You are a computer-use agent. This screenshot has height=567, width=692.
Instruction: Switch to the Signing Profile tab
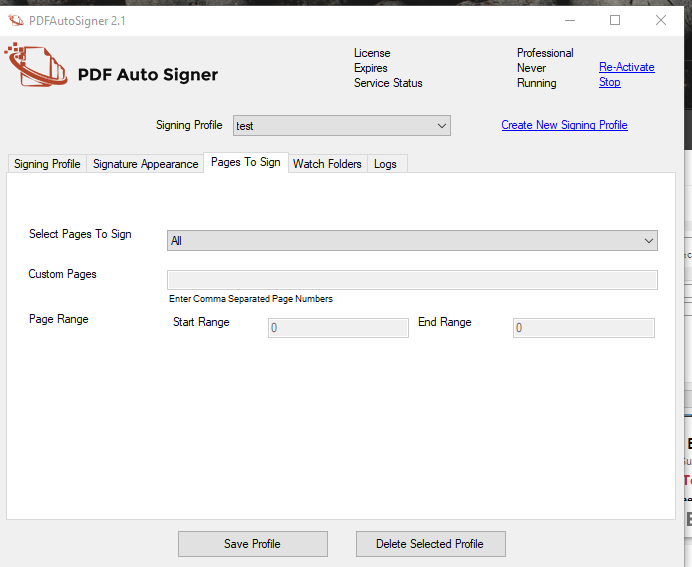point(47,164)
